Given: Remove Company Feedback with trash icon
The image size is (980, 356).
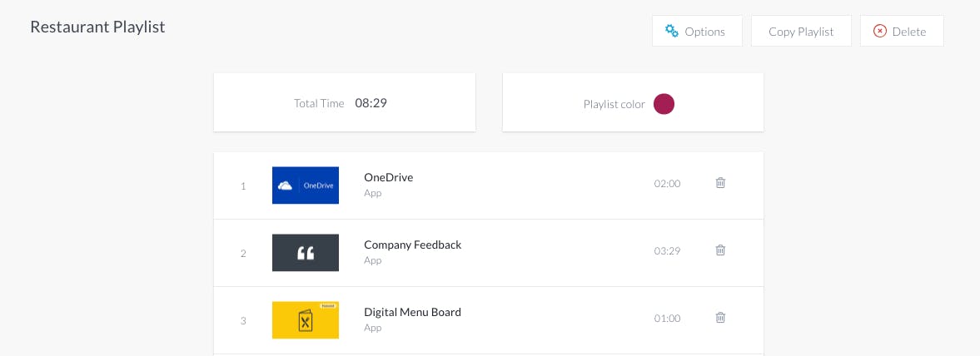Looking at the screenshot, I should tap(720, 250).
